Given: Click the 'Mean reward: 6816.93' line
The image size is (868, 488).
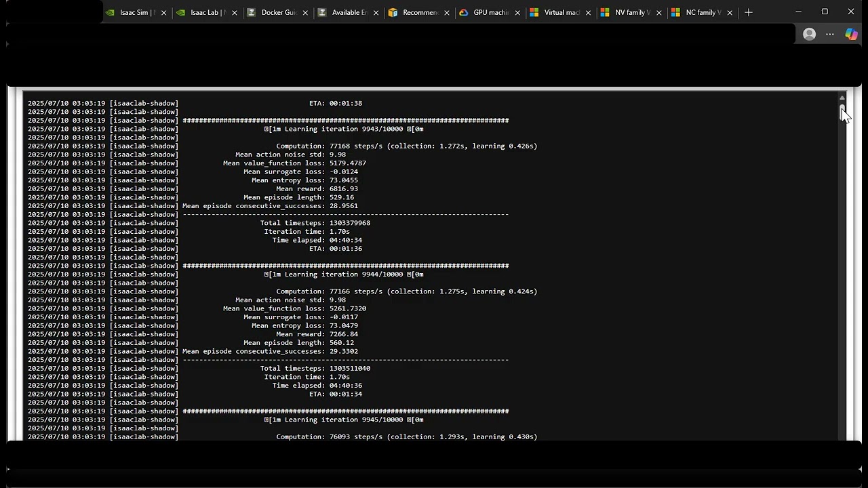Looking at the screenshot, I should 317,189.
